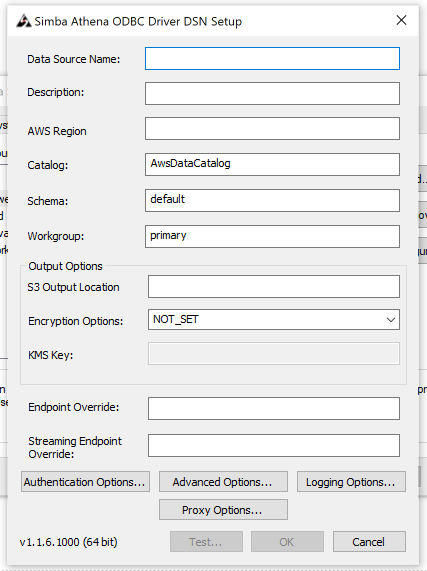The width and height of the screenshot is (427, 571).
Task: Cancel the DSN setup
Action: (x=369, y=542)
